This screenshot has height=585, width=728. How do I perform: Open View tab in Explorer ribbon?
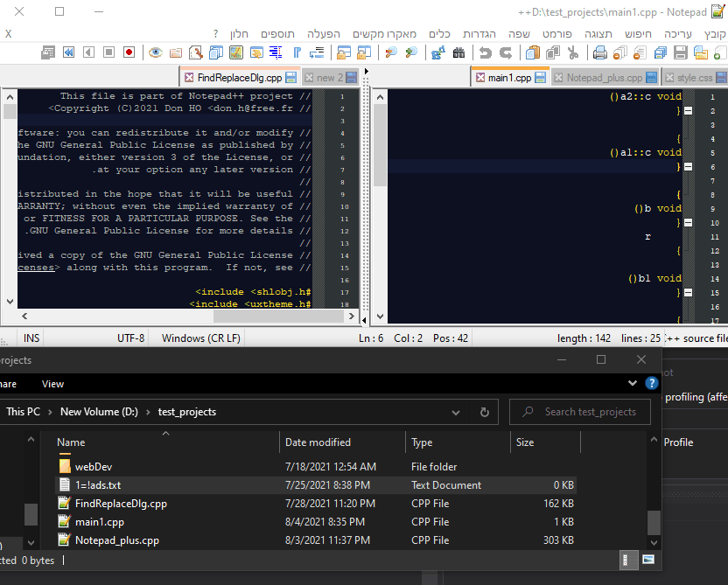point(52,384)
